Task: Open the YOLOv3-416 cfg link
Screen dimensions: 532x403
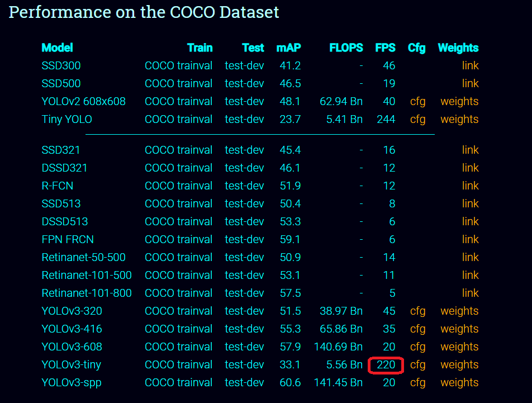Action: (x=417, y=329)
